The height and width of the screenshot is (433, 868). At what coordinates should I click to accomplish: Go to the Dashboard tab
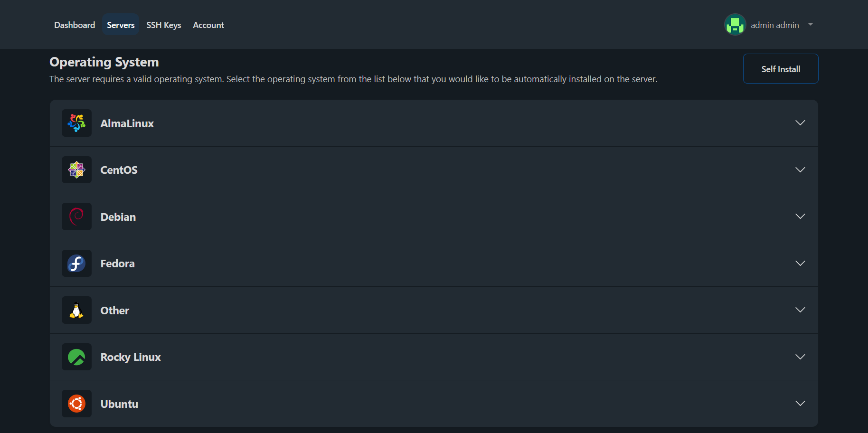click(75, 25)
